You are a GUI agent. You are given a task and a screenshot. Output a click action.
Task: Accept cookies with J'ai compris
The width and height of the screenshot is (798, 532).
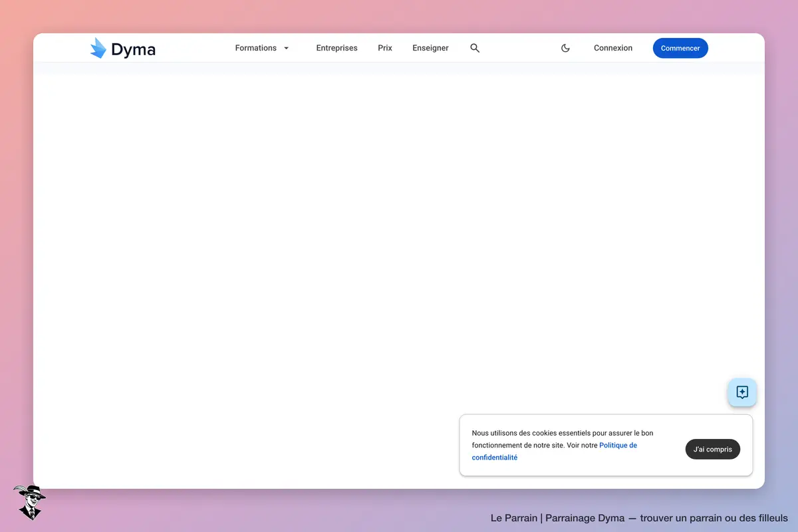point(713,449)
